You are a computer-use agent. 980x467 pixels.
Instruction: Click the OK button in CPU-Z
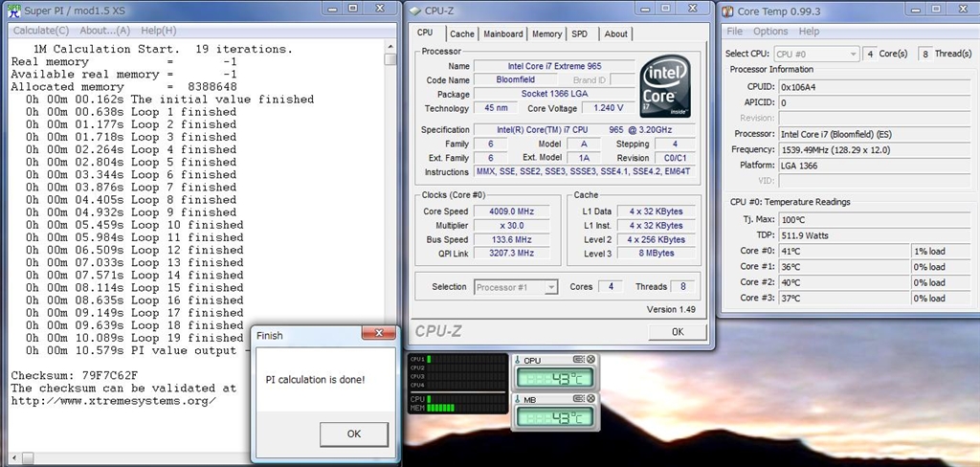pyautogui.click(x=677, y=332)
